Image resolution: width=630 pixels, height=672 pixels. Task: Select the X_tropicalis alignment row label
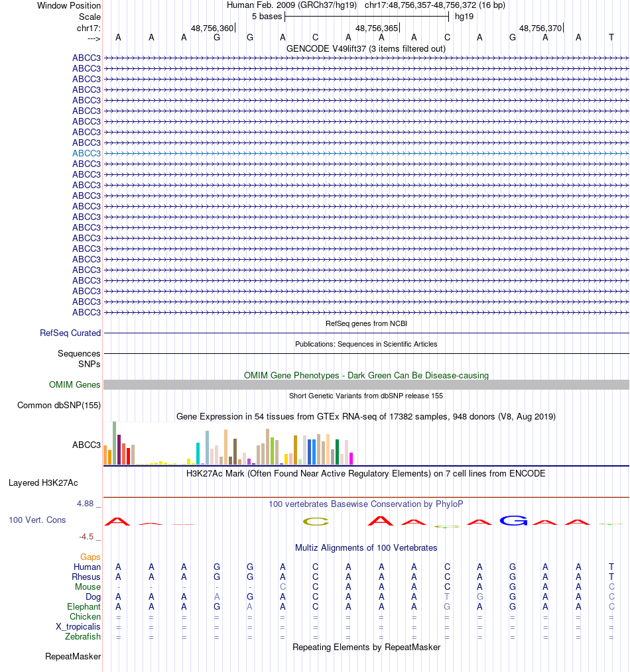78,626
